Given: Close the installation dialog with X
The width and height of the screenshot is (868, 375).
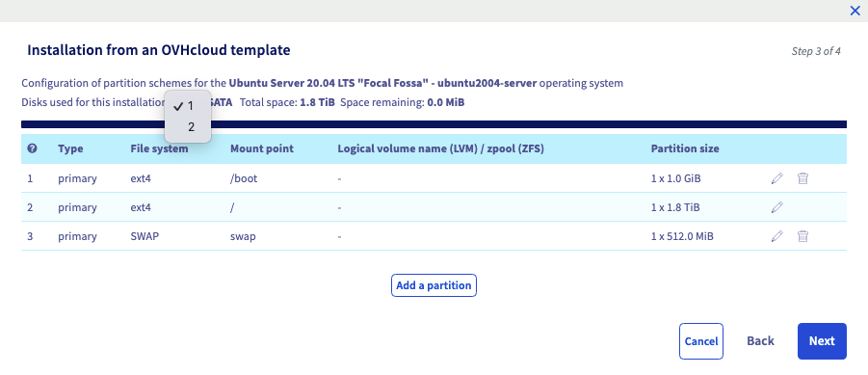Looking at the screenshot, I should (x=855, y=11).
